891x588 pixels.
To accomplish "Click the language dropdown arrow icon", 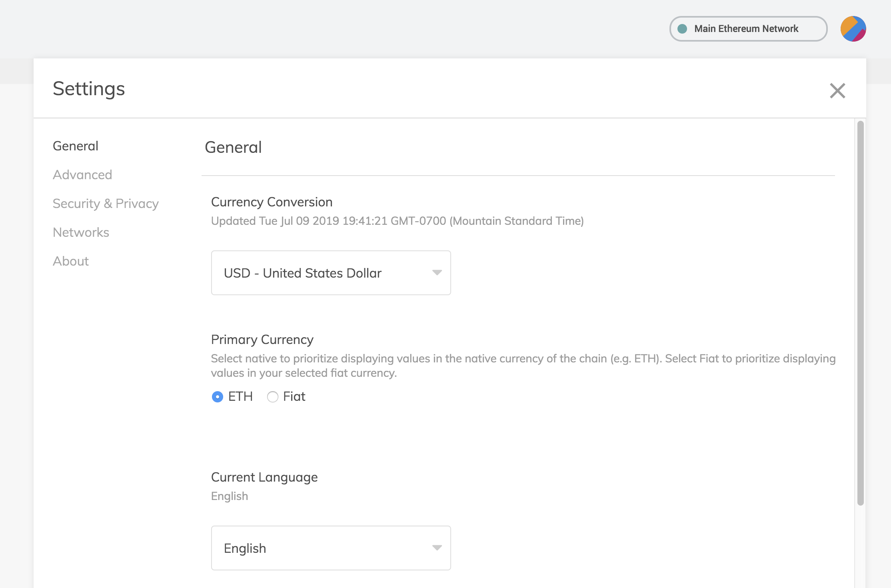I will [x=437, y=548].
